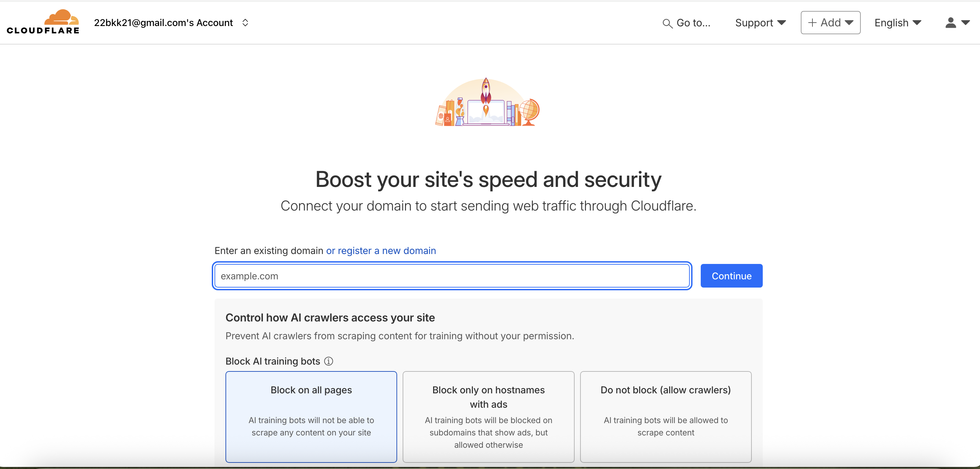Screen dimensions: 980x469
Task: Click 22bkk21@gmail.com's Account name
Action: point(163,23)
